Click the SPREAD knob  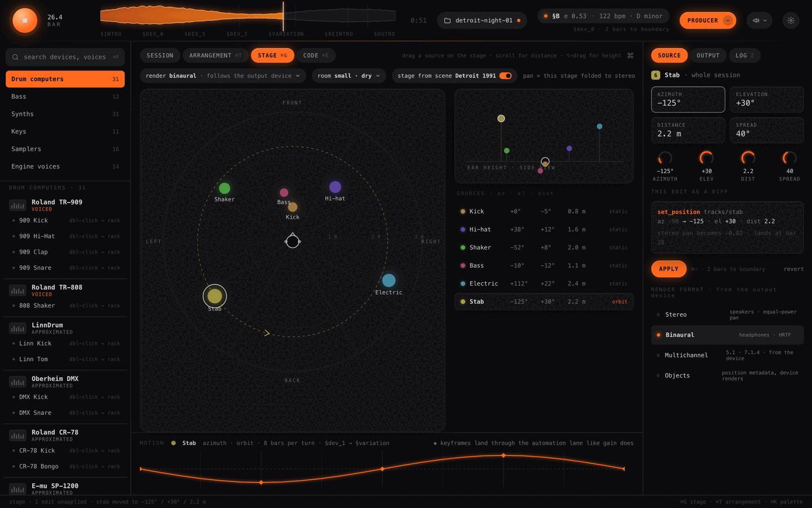click(789, 159)
